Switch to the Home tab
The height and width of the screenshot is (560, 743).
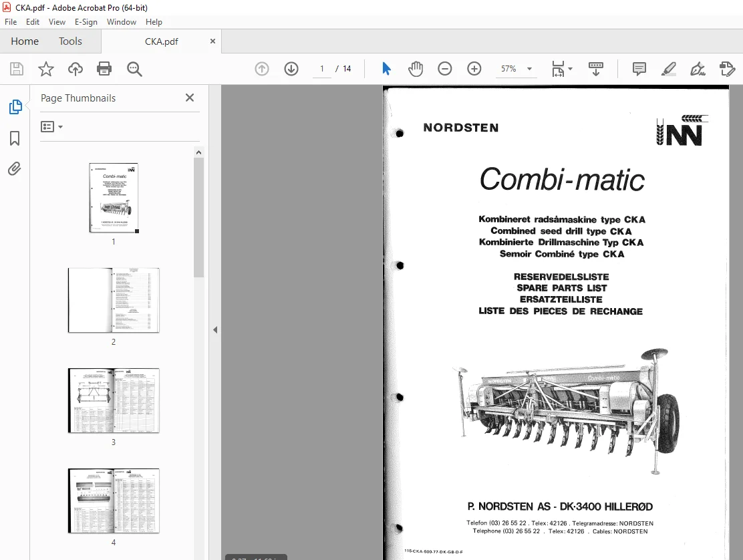coord(25,41)
